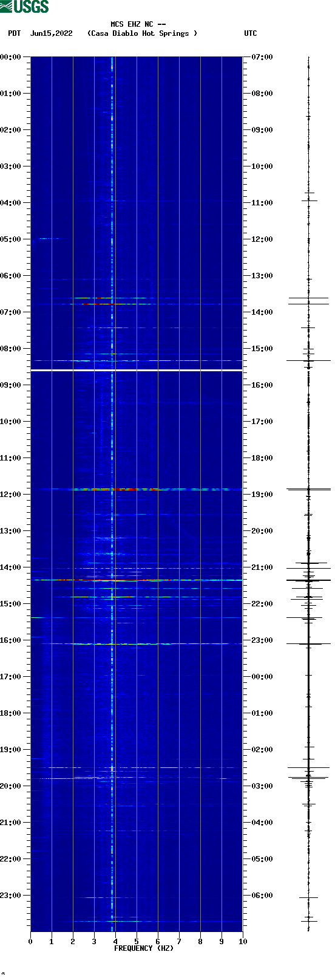Click the '10:00' PDT time label

pyautogui.click(x=10, y=422)
